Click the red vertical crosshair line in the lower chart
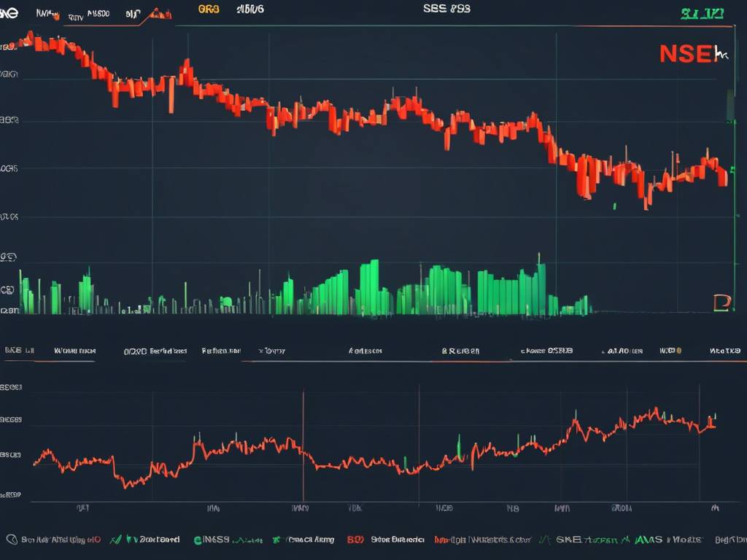The width and height of the screenshot is (747, 560). coord(303,446)
